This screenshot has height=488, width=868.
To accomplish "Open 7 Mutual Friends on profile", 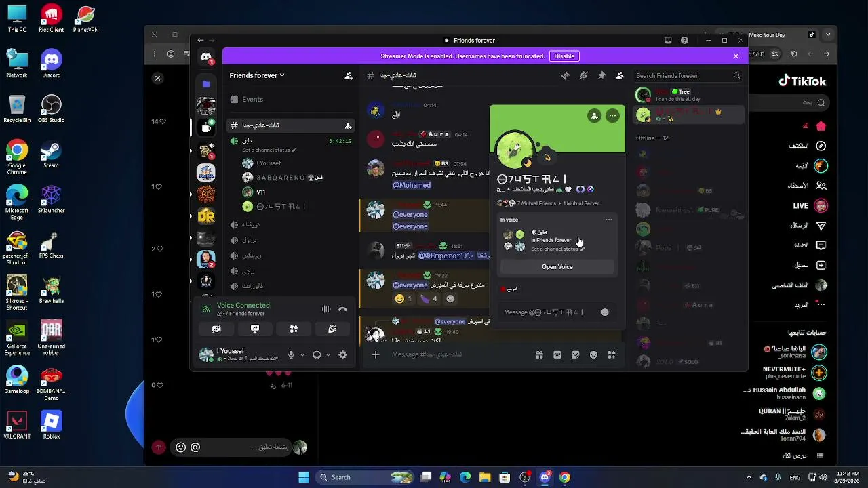I will [538, 203].
